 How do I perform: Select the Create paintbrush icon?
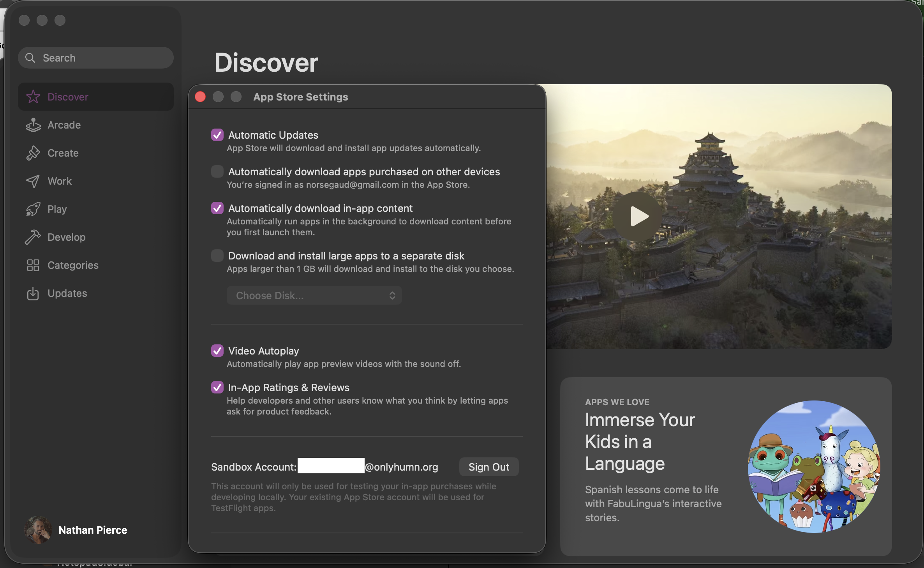pos(33,153)
